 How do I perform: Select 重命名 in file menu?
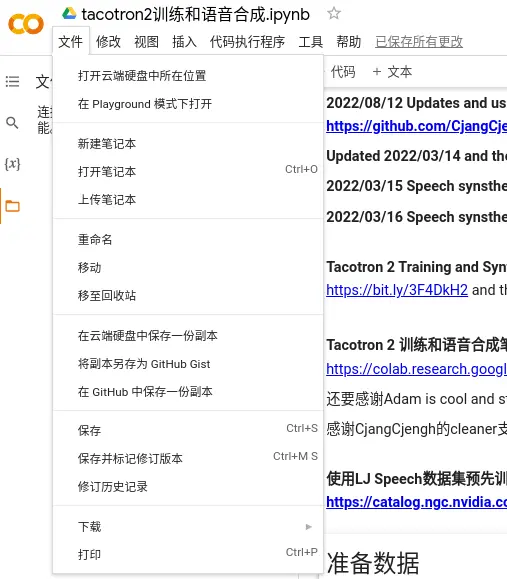[188, 240]
